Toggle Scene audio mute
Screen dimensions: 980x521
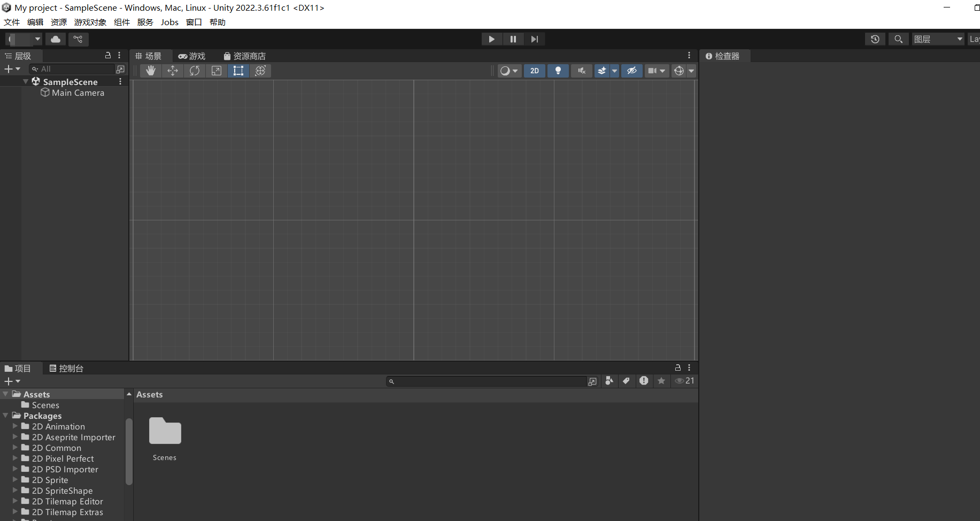tap(582, 71)
